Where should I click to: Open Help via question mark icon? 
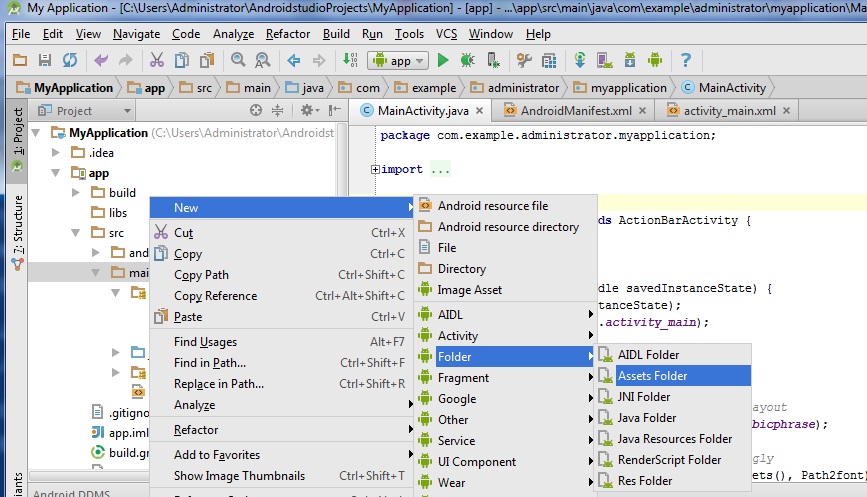coord(686,61)
